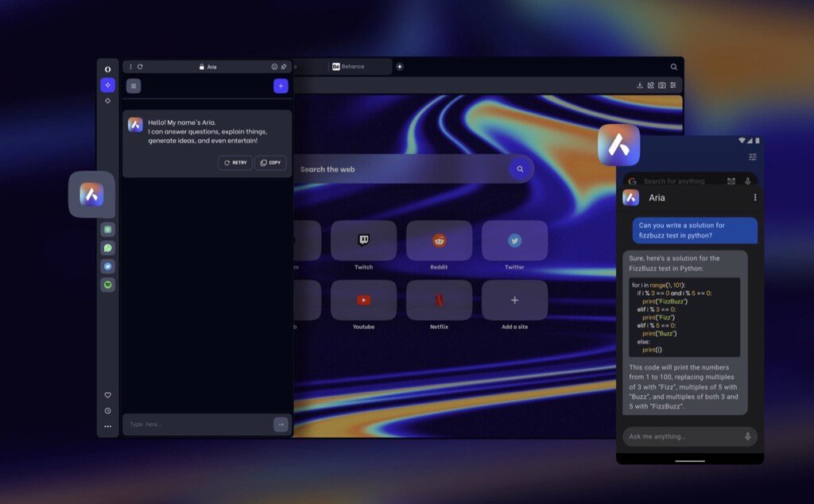Viewport: 814px width, 504px height.
Task: Open Aria AI from the sidebar
Action: click(107, 85)
